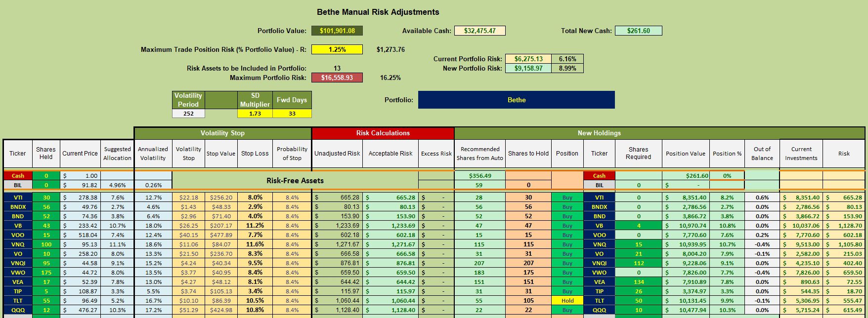Select the Risk-Free Assets label
The image size is (868, 318).
295,181
